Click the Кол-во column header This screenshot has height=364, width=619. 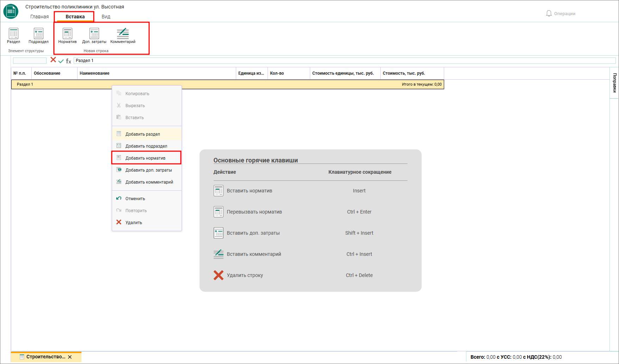(x=289, y=73)
